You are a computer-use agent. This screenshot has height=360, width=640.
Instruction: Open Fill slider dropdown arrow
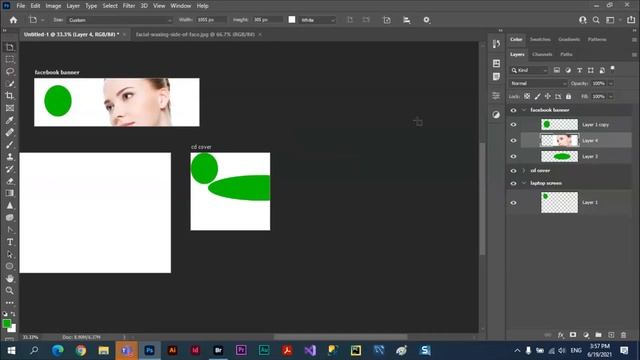click(611, 96)
